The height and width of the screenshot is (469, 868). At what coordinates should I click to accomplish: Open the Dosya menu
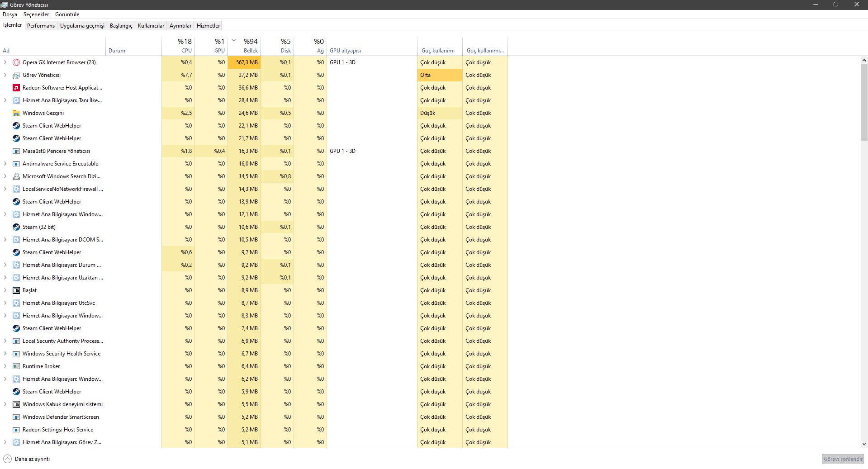[x=10, y=14]
